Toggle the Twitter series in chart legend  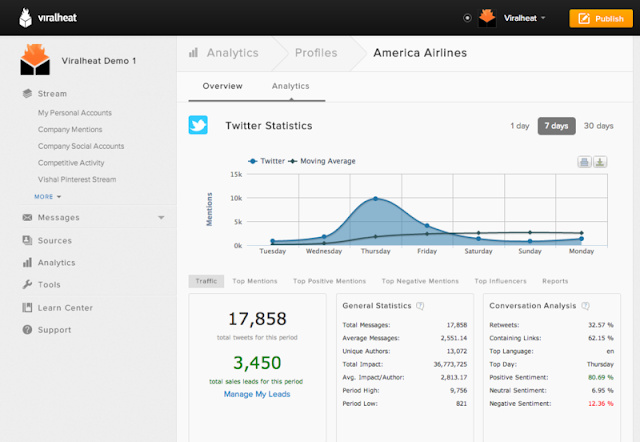point(267,161)
